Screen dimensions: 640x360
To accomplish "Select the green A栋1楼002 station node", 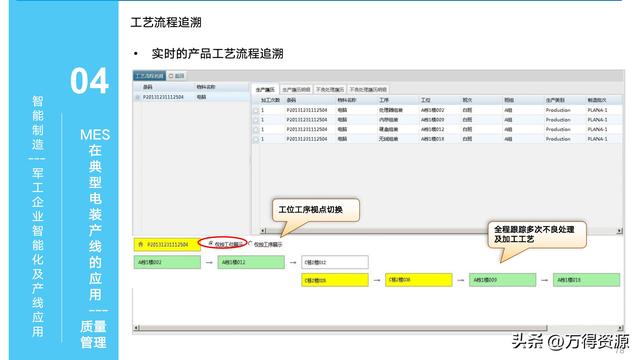I will pyautogui.click(x=167, y=262).
